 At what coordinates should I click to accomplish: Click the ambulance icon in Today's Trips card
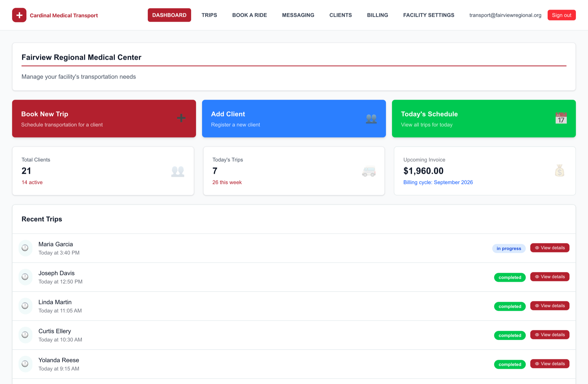[x=369, y=171]
